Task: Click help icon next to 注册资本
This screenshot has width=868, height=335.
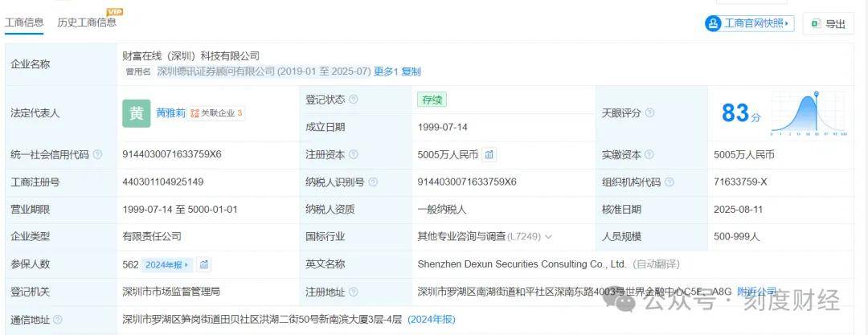Action: click(353, 154)
